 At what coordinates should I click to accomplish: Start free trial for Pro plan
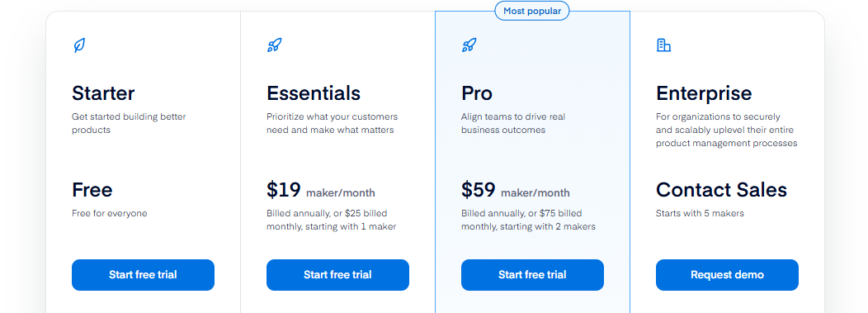click(x=532, y=275)
